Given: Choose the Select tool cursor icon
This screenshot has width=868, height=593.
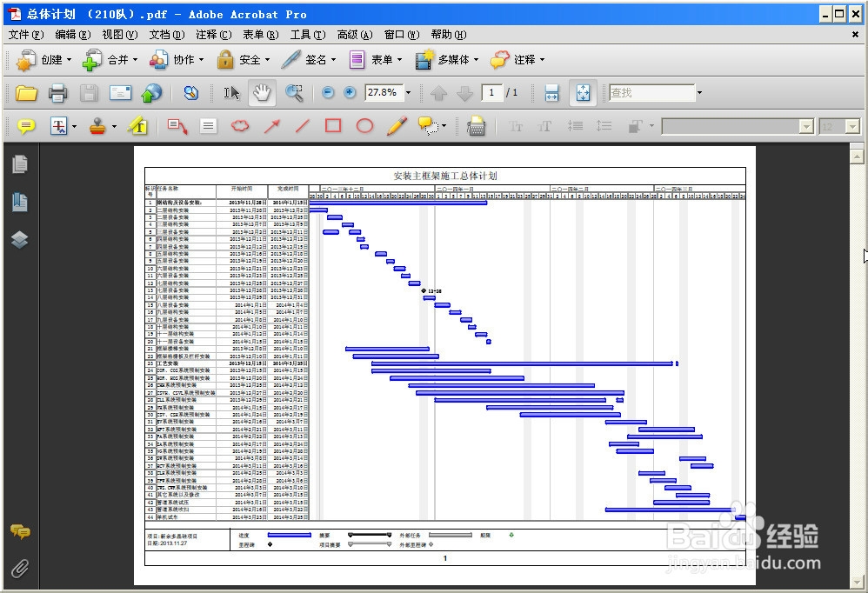Looking at the screenshot, I should point(231,93).
